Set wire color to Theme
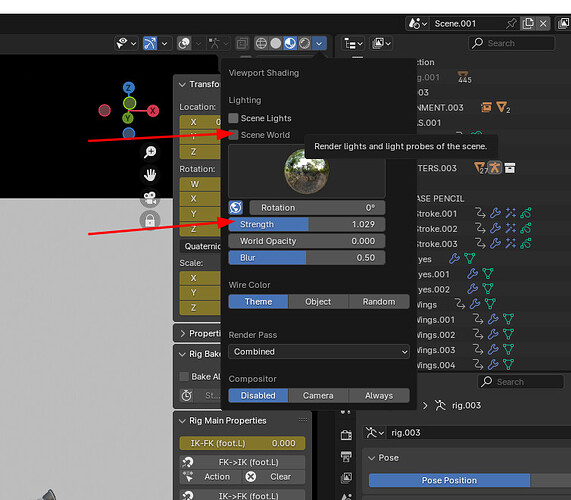571x500 pixels. [x=258, y=302]
